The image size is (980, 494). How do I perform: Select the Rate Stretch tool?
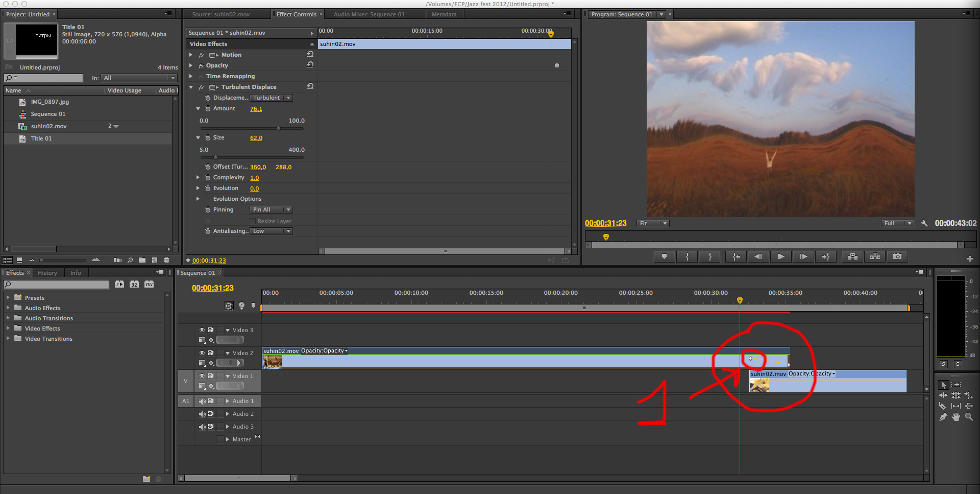(969, 395)
